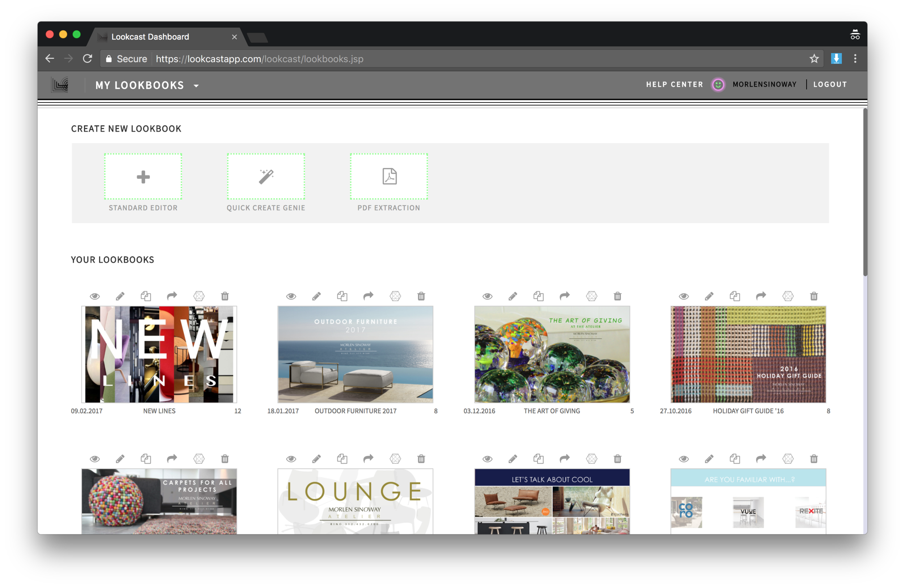The image size is (905, 588).
Task: Launch the Quick Create Genie wand
Action: click(266, 176)
